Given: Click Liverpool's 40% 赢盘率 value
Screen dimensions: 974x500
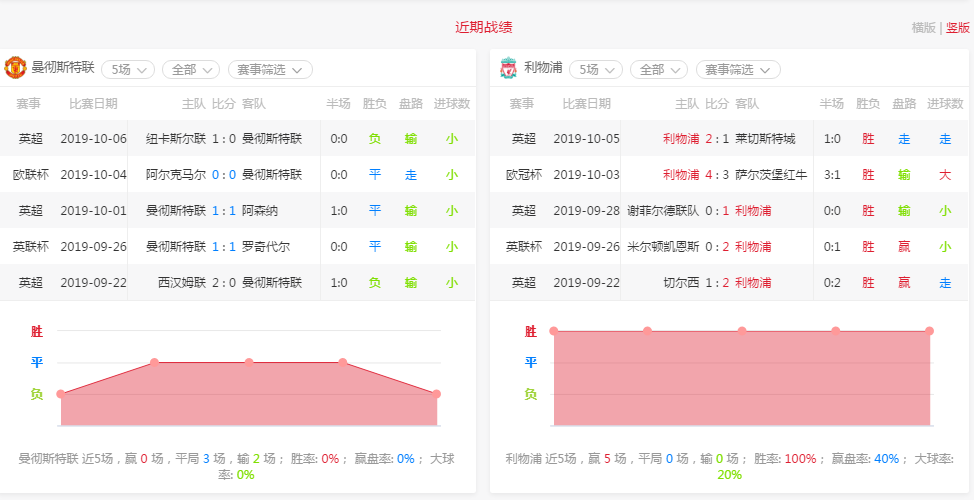Looking at the screenshot, I should 886,459.
